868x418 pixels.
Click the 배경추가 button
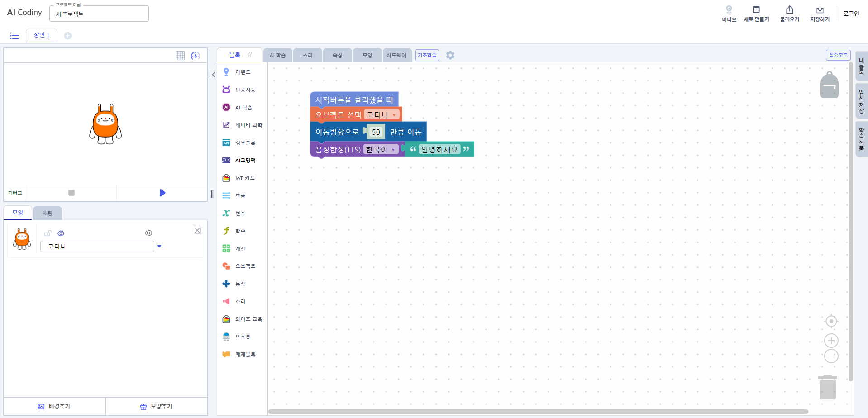[54, 407]
